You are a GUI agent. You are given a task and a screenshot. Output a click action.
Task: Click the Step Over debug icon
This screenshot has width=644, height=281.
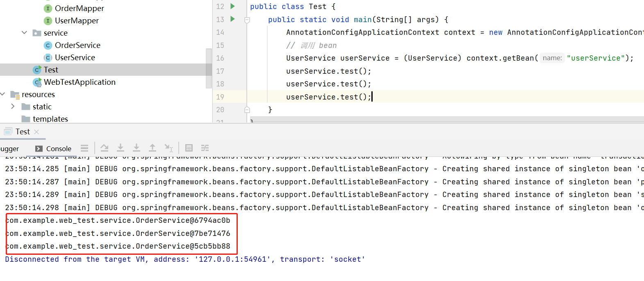click(105, 148)
